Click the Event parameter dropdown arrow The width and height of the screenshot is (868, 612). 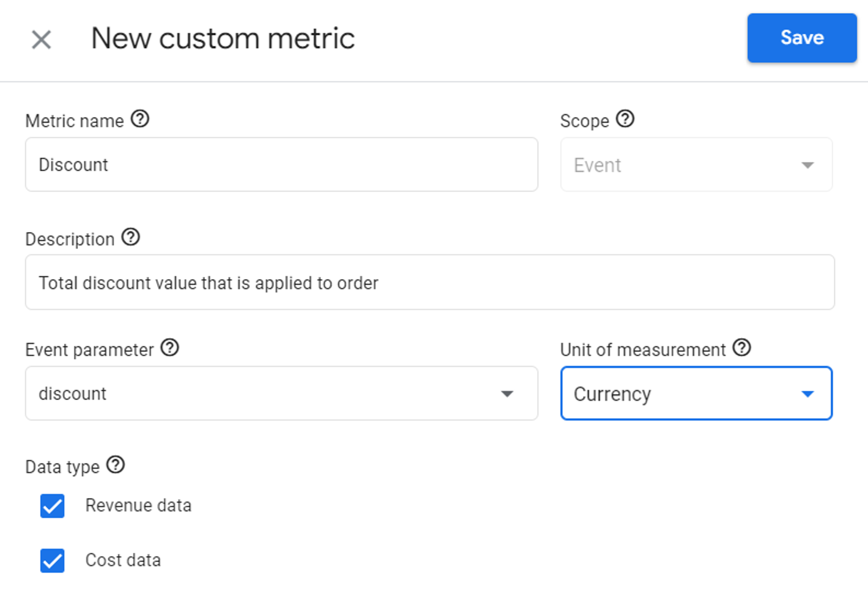(x=507, y=394)
